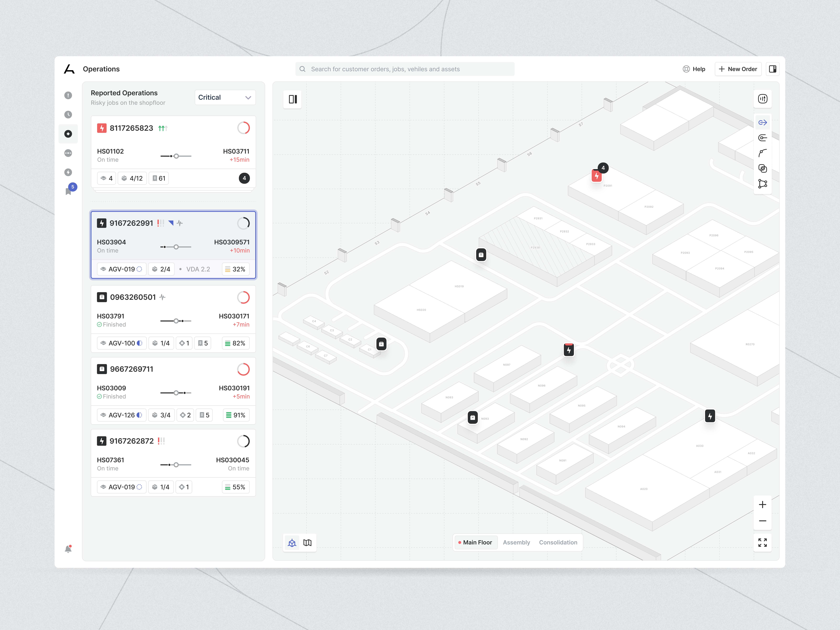The height and width of the screenshot is (630, 840).
Task: Toggle the right sidebar panel icon
Action: (772, 69)
